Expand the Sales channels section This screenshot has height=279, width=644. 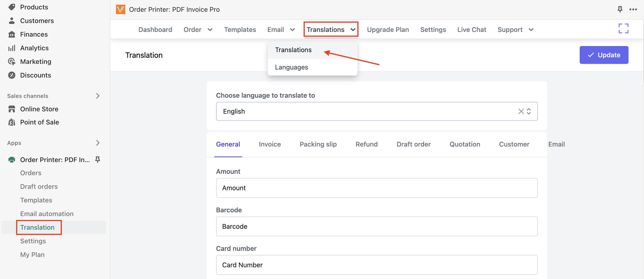pyautogui.click(x=98, y=96)
